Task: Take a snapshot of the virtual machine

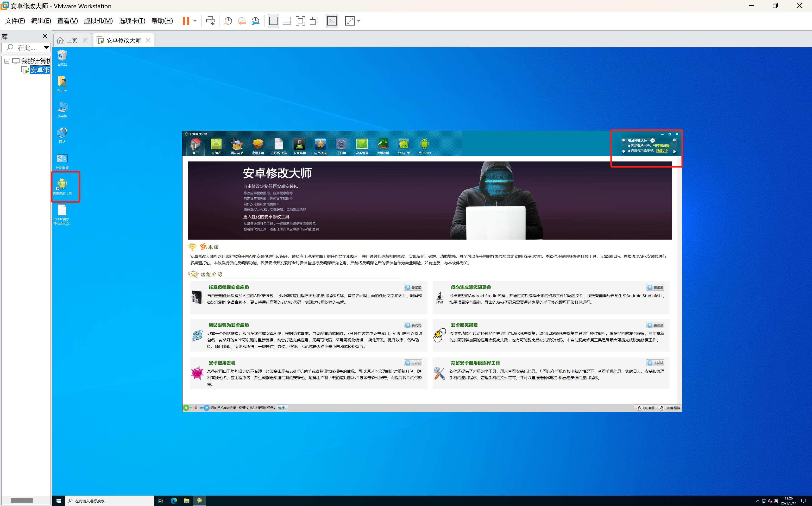Action: point(228,21)
